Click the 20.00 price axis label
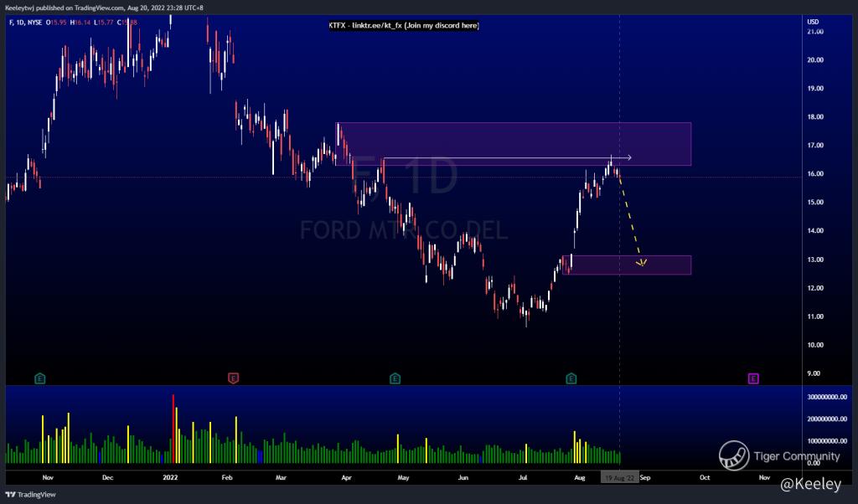This screenshot has height=504, width=858. (x=815, y=60)
